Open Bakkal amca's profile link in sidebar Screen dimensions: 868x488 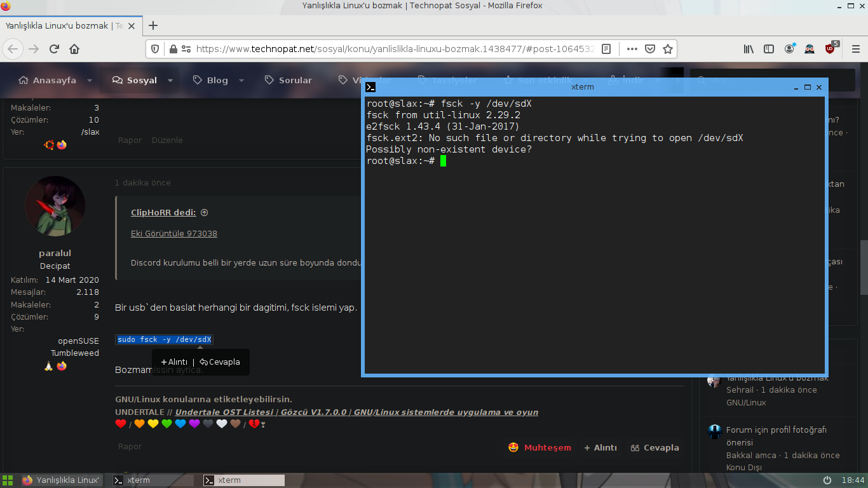click(x=751, y=456)
